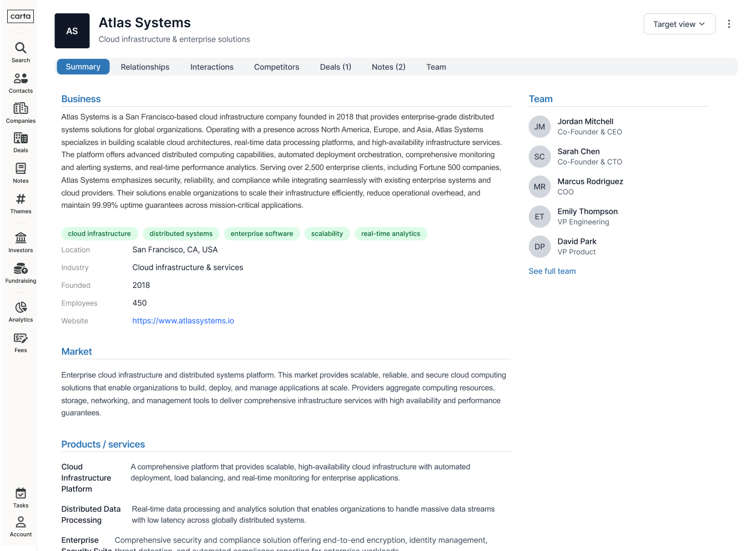Switch to the Interactions tab
The width and height of the screenshot is (756, 551).
tap(211, 67)
